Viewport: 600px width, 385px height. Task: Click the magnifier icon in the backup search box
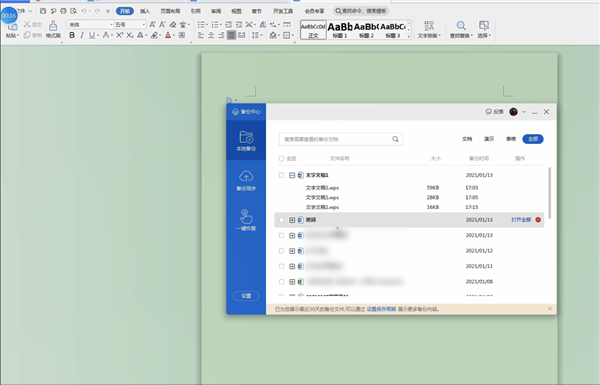tap(395, 139)
